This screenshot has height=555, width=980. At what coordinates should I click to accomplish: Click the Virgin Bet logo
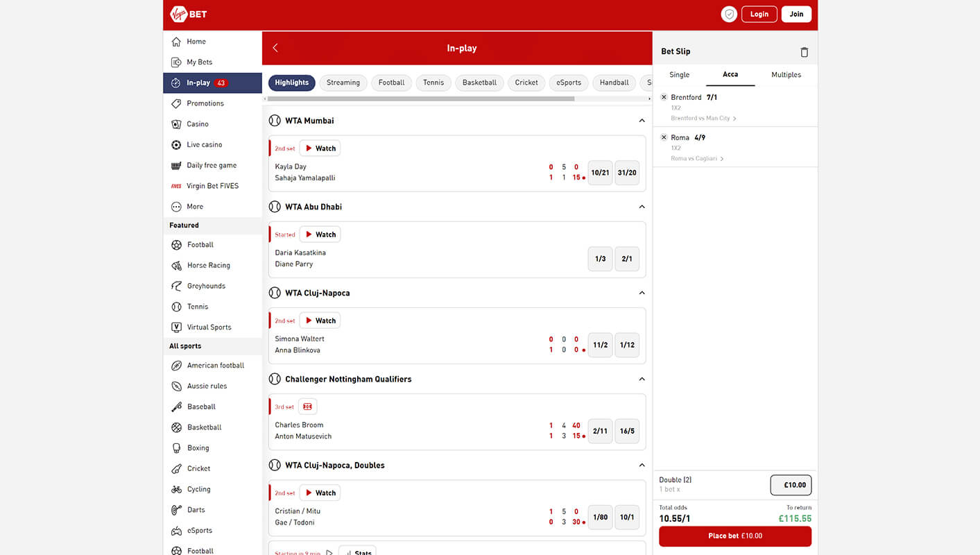pos(188,14)
